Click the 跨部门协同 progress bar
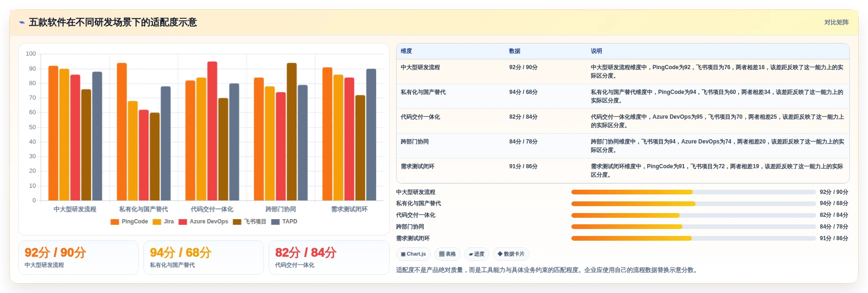 pos(693,227)
